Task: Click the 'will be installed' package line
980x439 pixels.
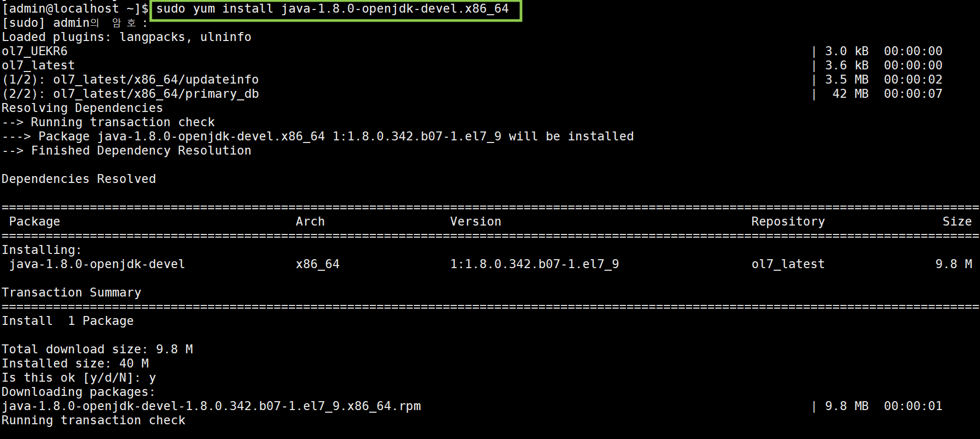Action: point(318,137)
